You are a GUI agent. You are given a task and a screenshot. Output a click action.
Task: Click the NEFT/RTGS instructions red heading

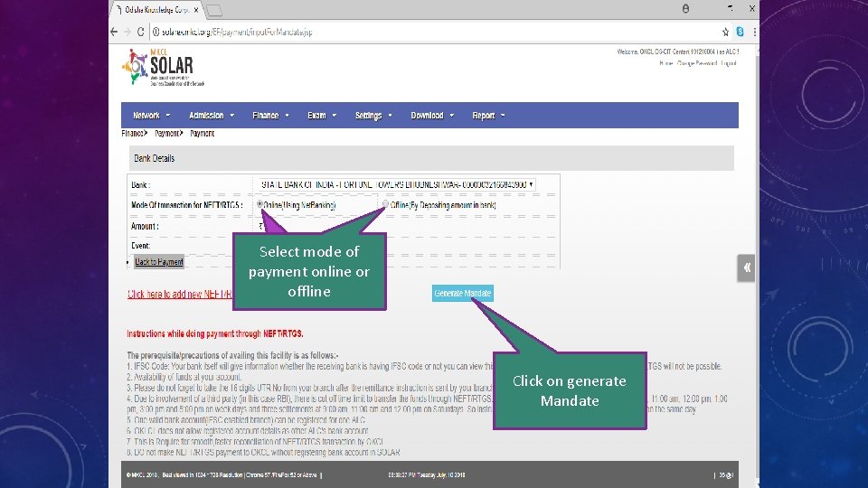coord(215,333)
